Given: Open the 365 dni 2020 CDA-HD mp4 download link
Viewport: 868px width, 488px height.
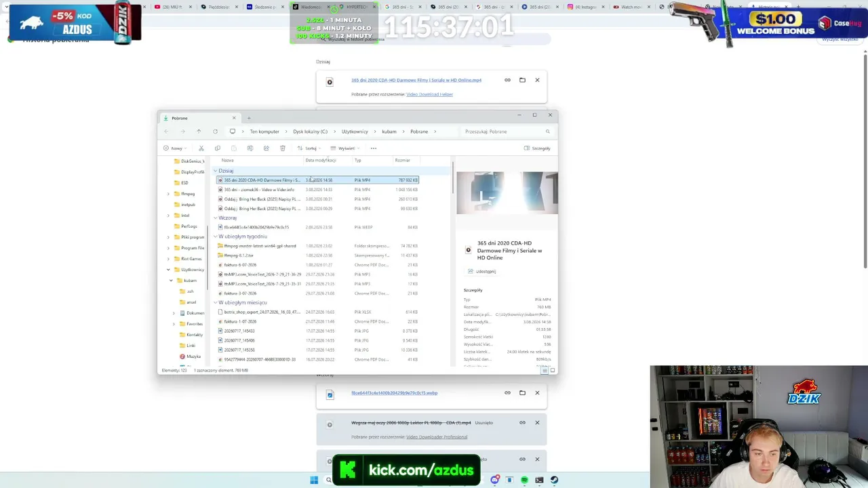Looking at the screenshot, I should (x=416, y=80).
